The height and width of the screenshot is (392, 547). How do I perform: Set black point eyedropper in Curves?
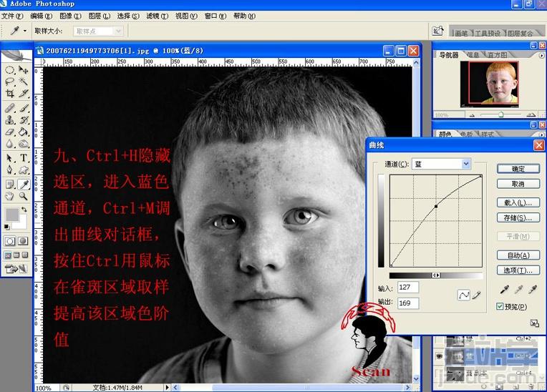(505, 289)
